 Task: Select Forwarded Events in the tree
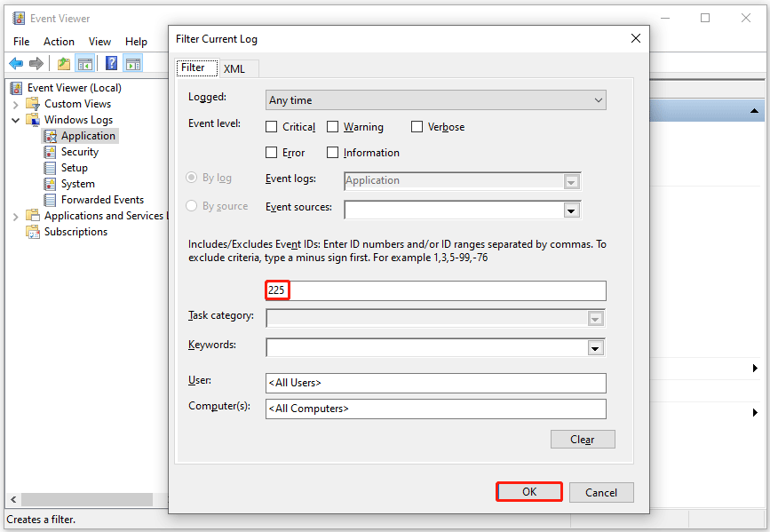click(102, 200)
